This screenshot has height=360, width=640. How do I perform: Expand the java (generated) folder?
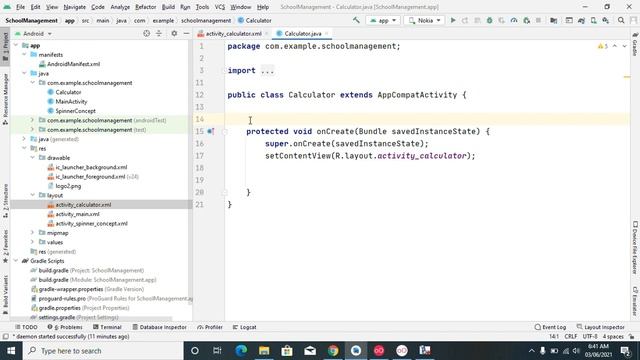24,139
